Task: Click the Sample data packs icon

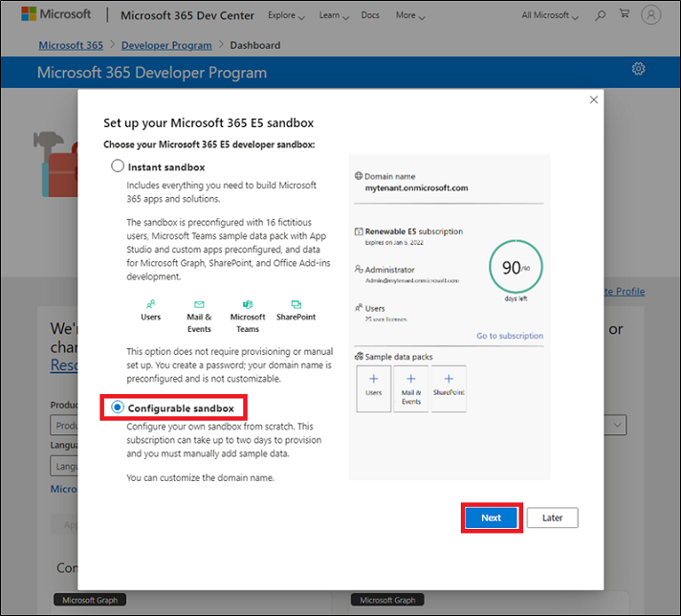Action: click(359, 357)
